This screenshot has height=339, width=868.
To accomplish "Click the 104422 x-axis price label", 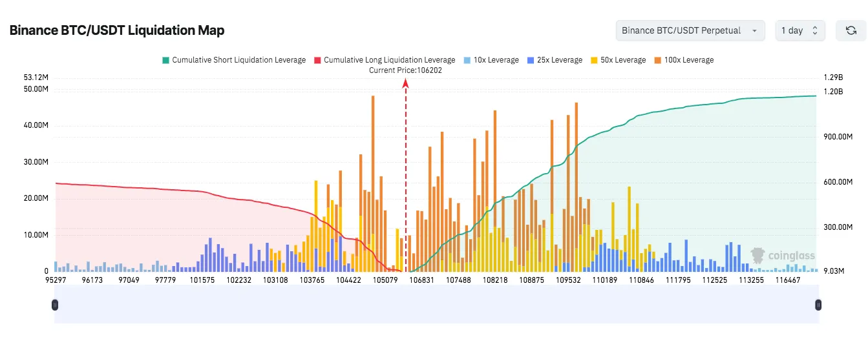I will pos(349,280).
